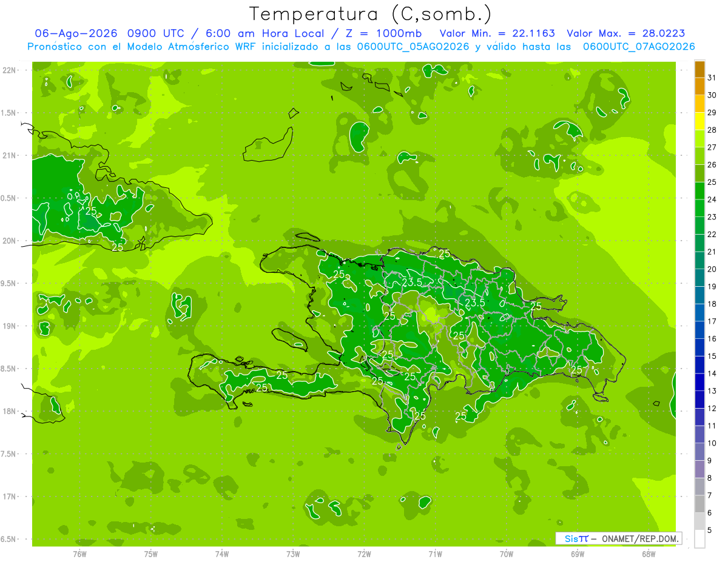
Task: Click the 'Valor Max. = 28.0223' value
Action: coord(626,33)
